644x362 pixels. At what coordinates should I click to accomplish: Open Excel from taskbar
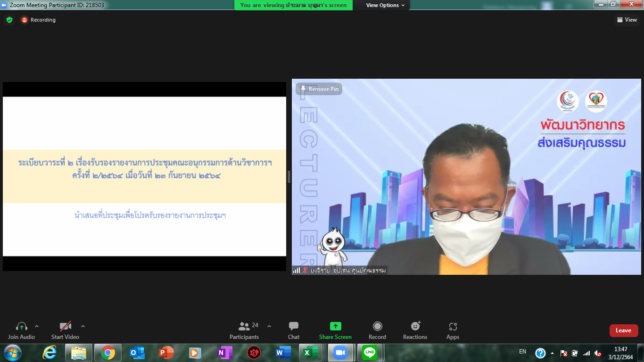click(x=312, y=353)
